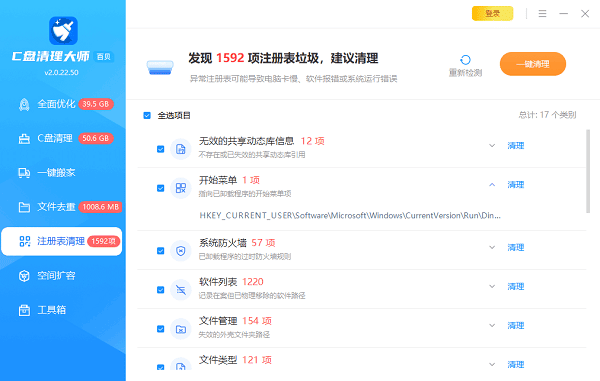
Task: Click the 软件列表 1220 count
Action: (253, 282)
